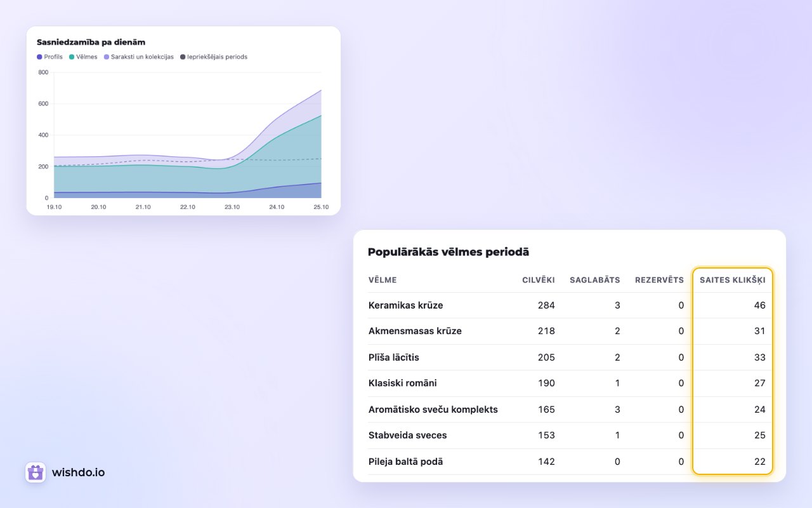Screen dimensions: 812x508
Task: Select the Keramikas krūze row name
Action: pos(406,305)
